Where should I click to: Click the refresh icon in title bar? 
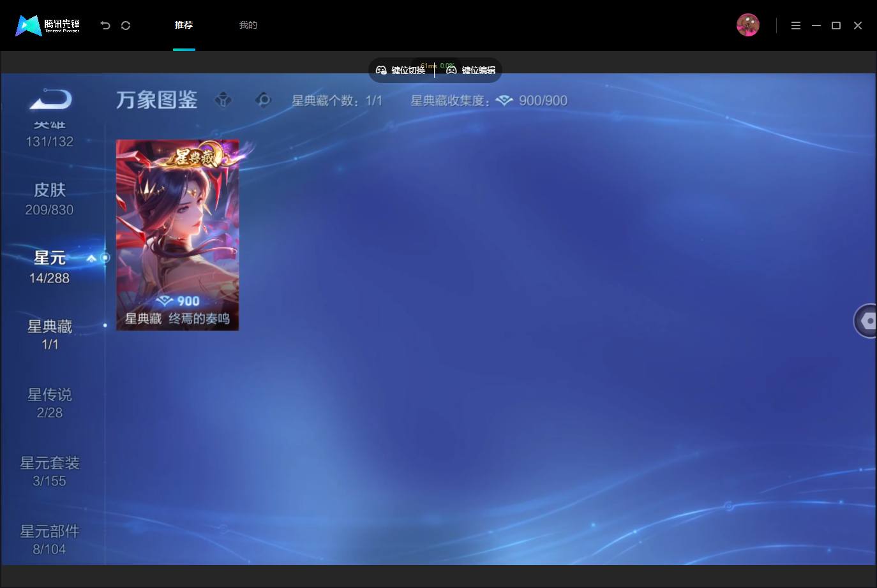pos(126,26)
